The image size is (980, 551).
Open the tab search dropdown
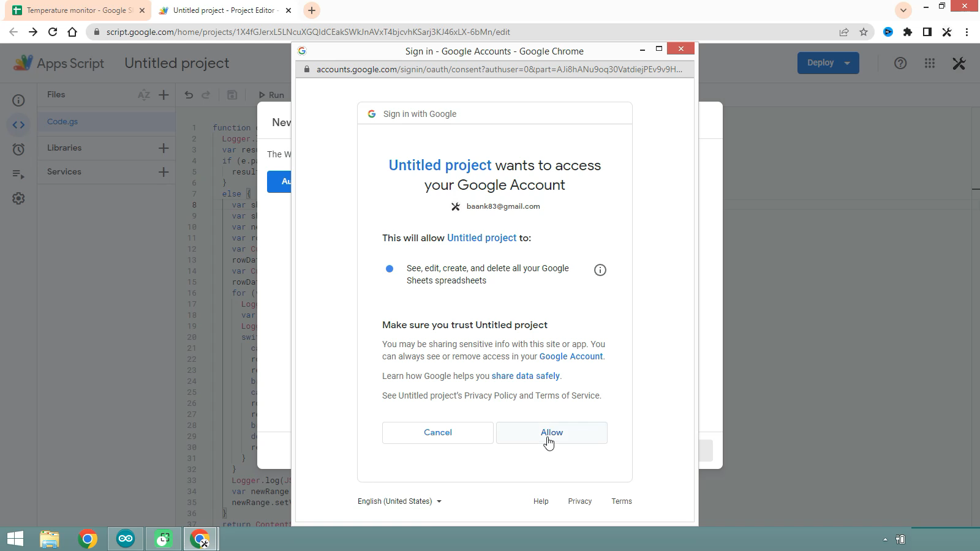pos(903,10)
